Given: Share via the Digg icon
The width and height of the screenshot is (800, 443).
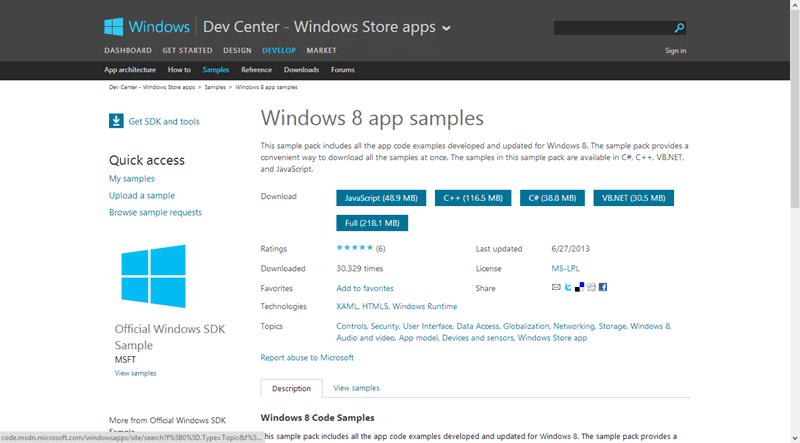Looking at the screenshot, I should 591,287.
